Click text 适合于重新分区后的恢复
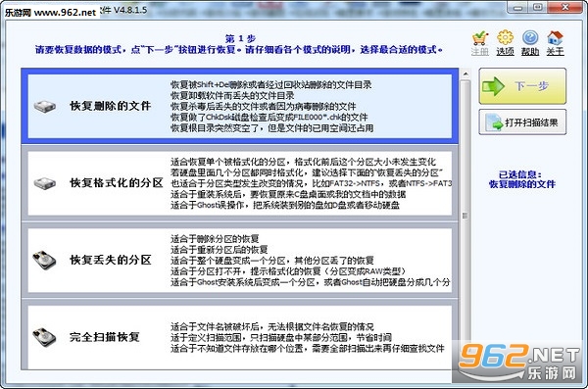The height and width of the screenshot is (389, 588). (x=219, y=250)
